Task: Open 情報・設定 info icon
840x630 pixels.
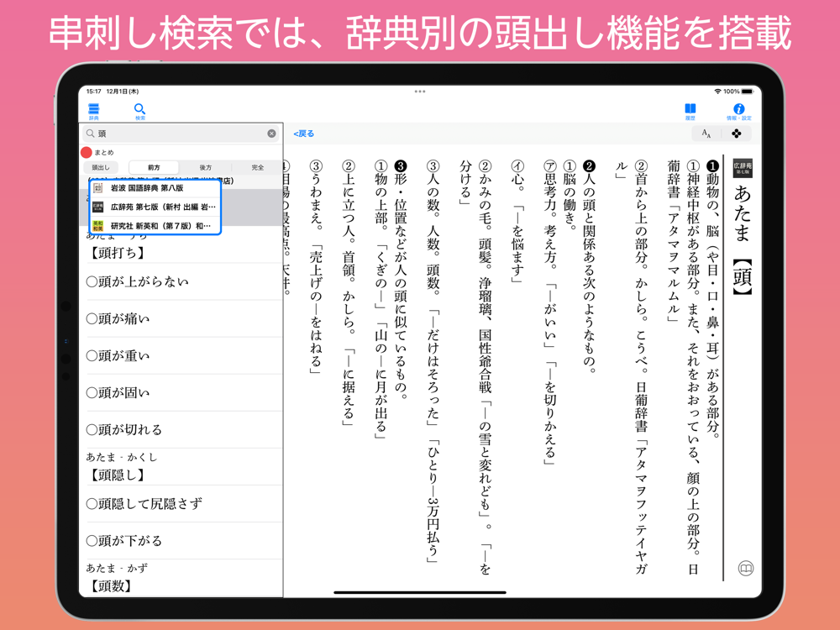Action: coord(738,112)
